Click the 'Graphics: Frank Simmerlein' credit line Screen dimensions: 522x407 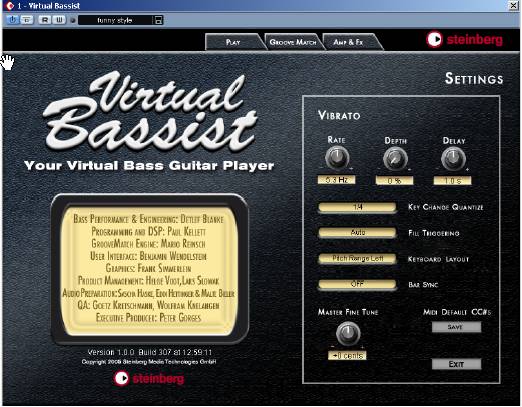tap(148, 268)
